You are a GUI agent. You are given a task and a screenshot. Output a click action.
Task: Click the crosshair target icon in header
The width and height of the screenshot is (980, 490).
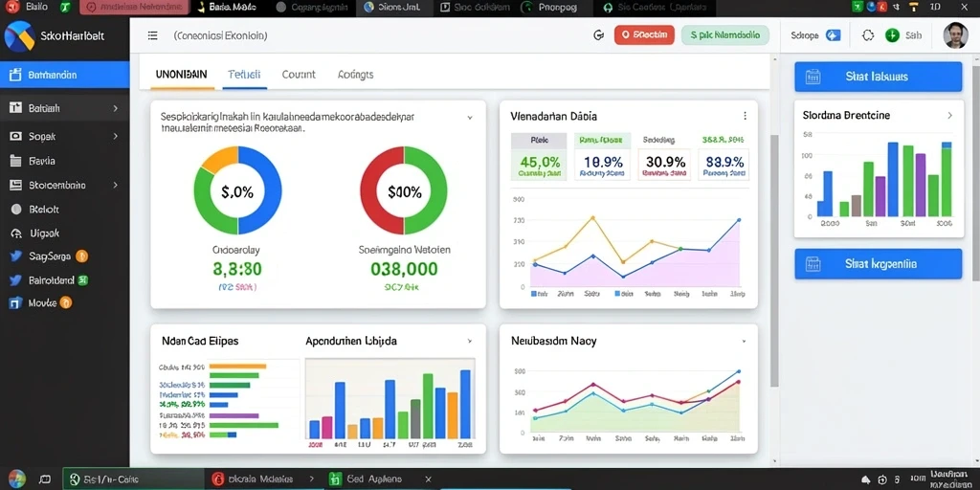click(x=867, y=35)
